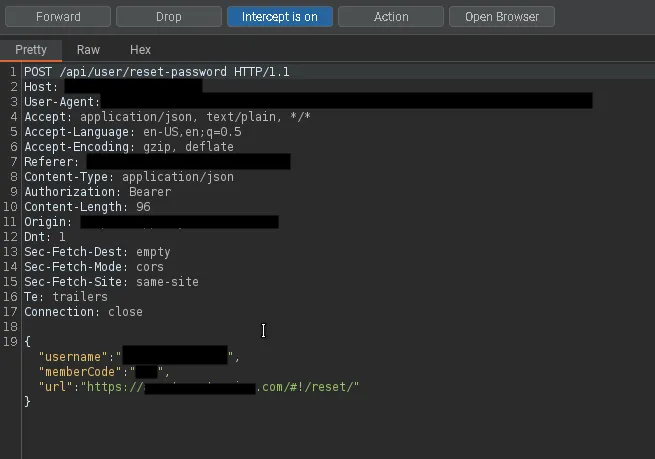Click the Sec-Fetch-Dest: empty header
Image resolution: width=655 pixels, height=459 pixels.
(97, 252)
